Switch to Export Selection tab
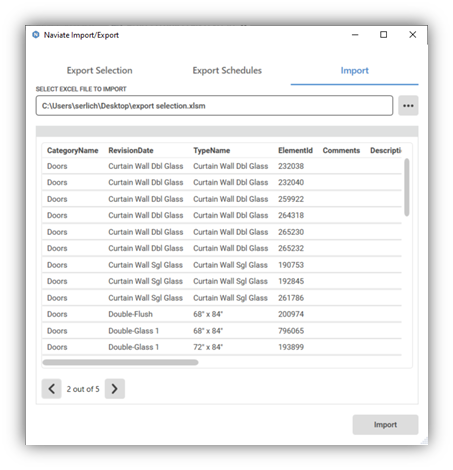This screenshot has width=453, height=470. point(99,70)
